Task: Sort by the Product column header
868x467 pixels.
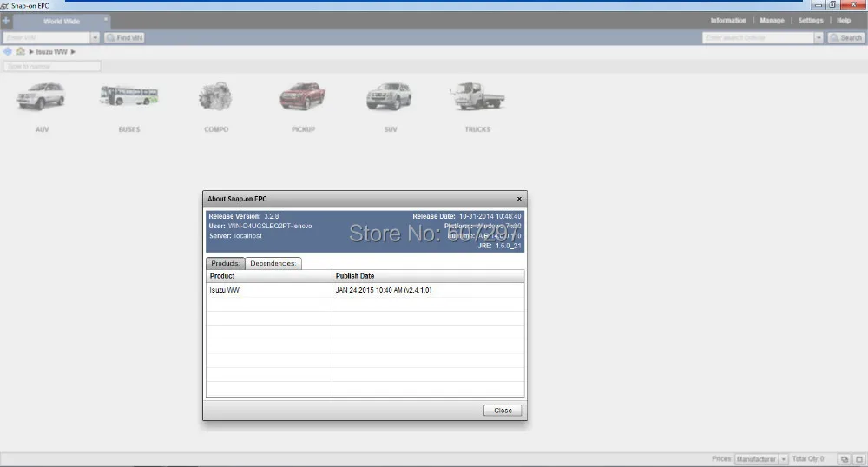Action: tap(269, 276)
